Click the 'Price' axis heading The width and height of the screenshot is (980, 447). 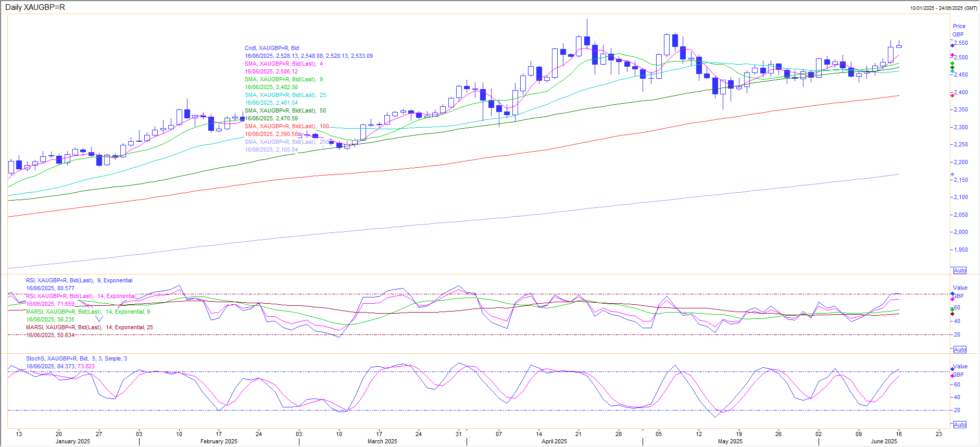pyautogui.click(x=959, y=26)
